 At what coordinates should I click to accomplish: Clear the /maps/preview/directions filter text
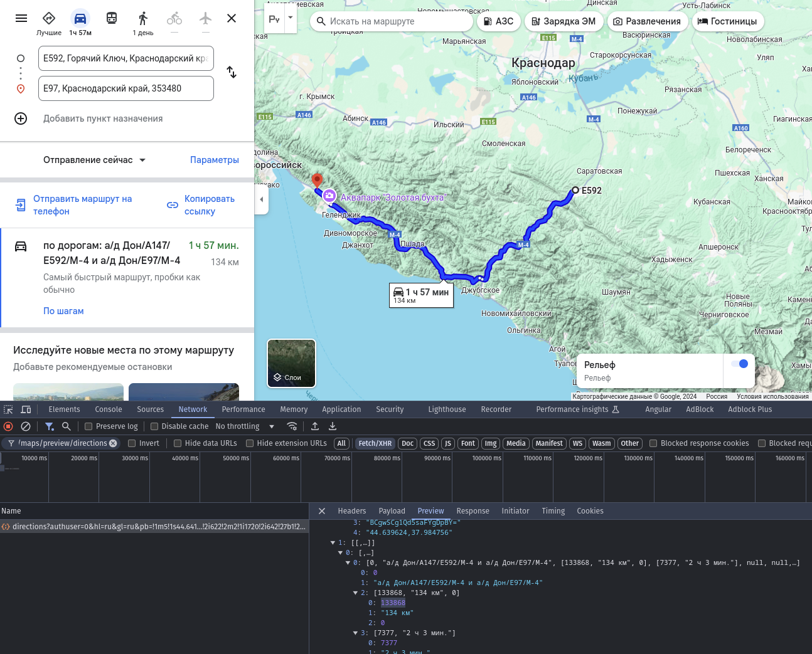pyautogui.click(x=113, y=443)
